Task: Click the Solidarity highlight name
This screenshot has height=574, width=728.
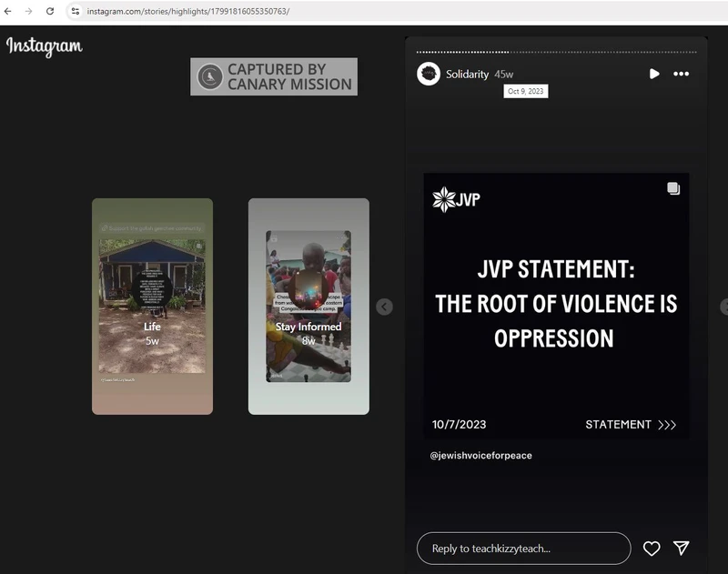Action: click(x=467, y=74)
